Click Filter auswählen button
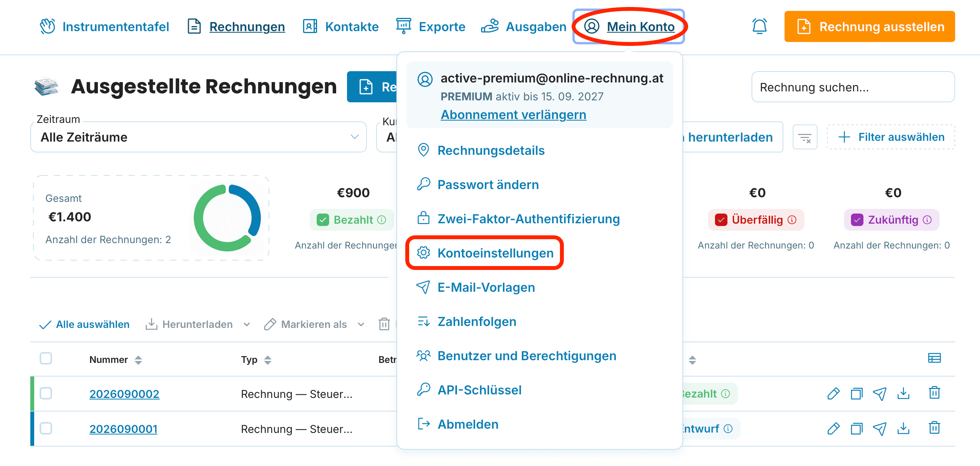Image resolution: width=980 pixels, height=466 pixels. pyautogui.click(x=891, y=137)
